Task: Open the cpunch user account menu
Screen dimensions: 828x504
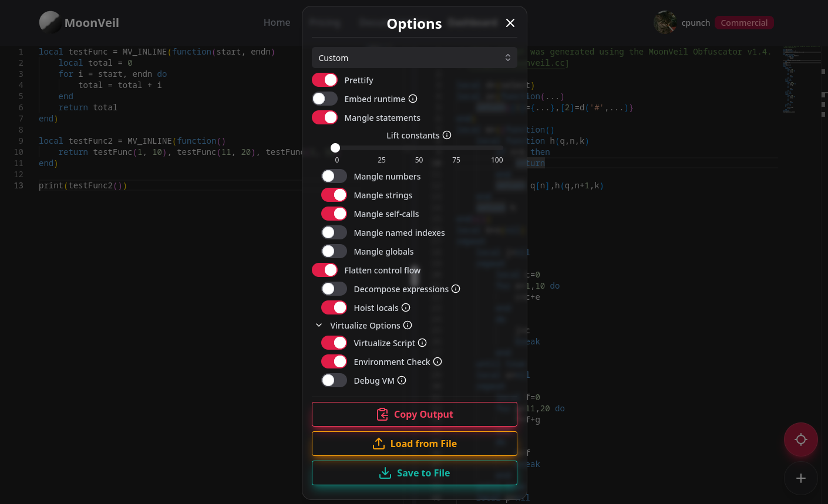Action: click(x=682, y=23)
